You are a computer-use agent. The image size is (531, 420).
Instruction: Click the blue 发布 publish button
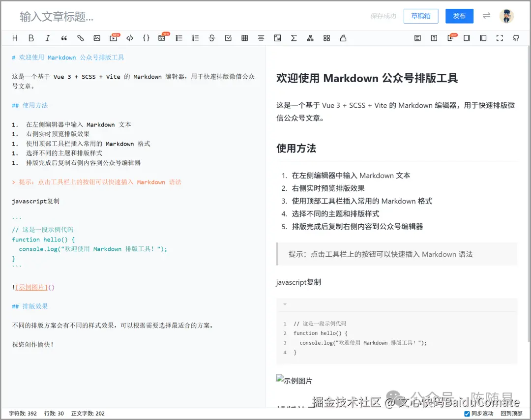pos(459,16)
